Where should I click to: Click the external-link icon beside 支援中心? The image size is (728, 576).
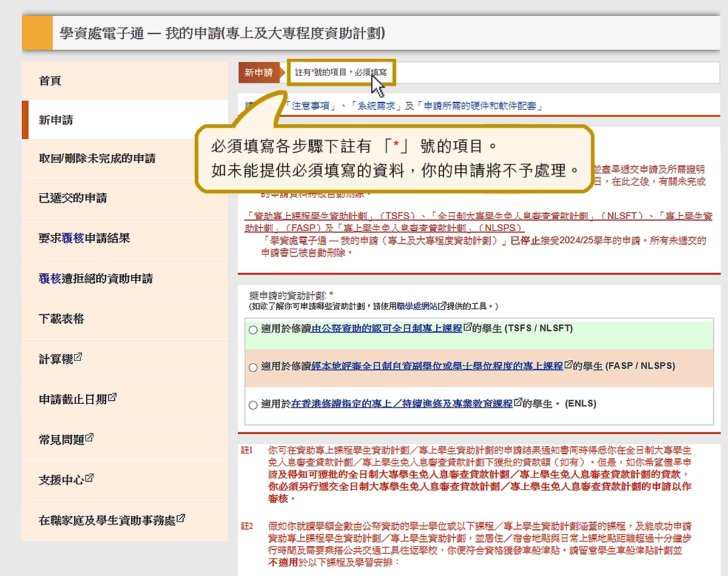click(89, 478)
